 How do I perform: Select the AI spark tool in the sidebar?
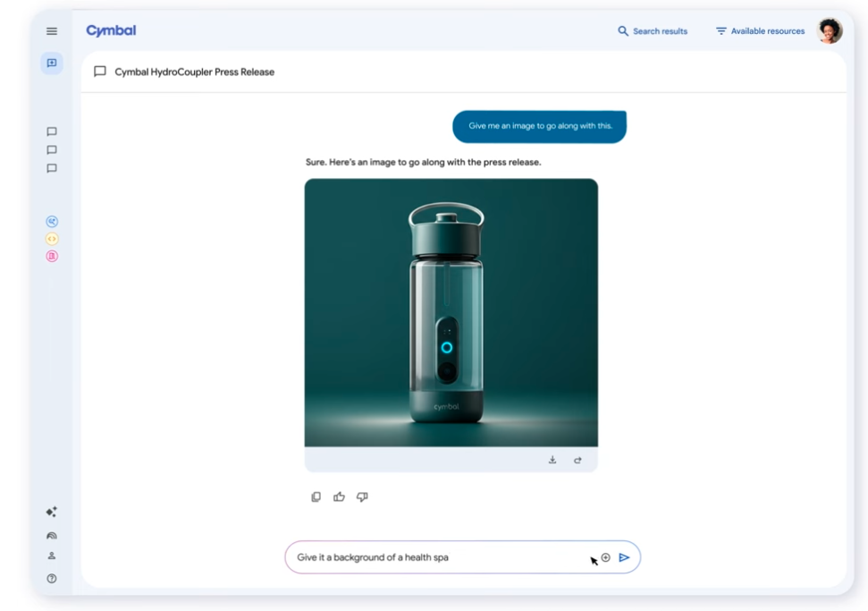click(51, 511)
